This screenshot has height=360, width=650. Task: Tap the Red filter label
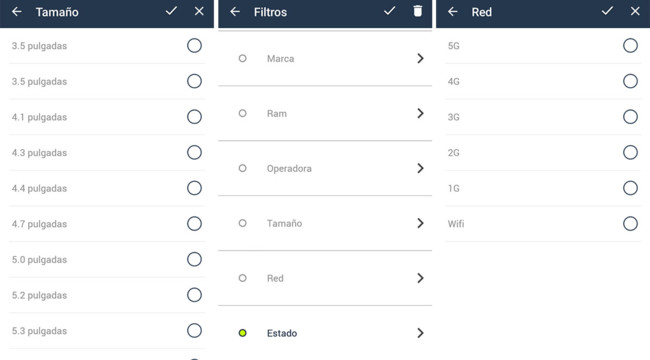pyautogui.click(x=275, y=278)
